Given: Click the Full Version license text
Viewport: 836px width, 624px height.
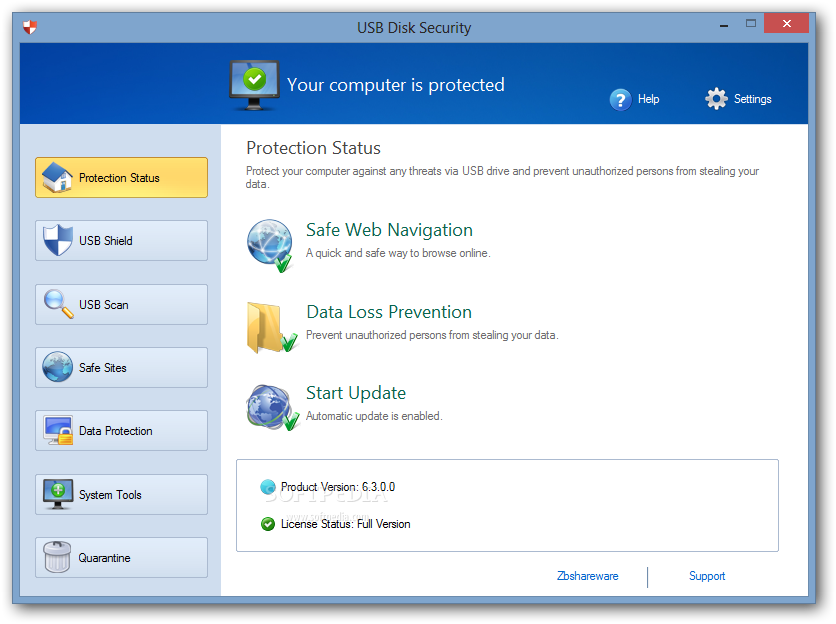Looking at the screenshot, I should pyautogui.click(x=383, y=523).
